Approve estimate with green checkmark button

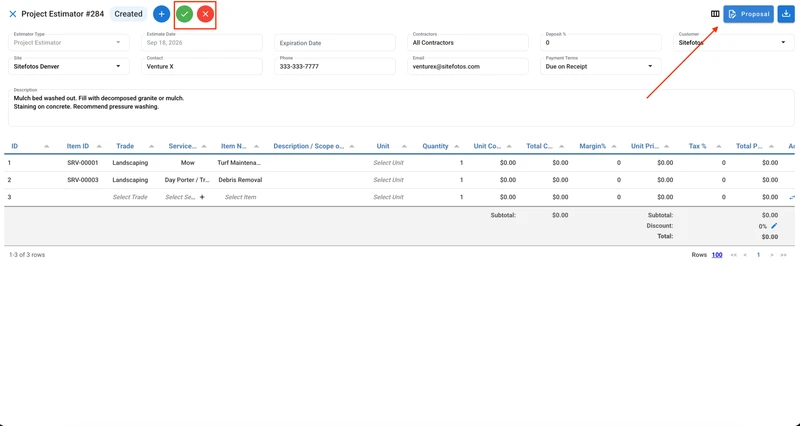pyautogui.click(x=184, y=14)
